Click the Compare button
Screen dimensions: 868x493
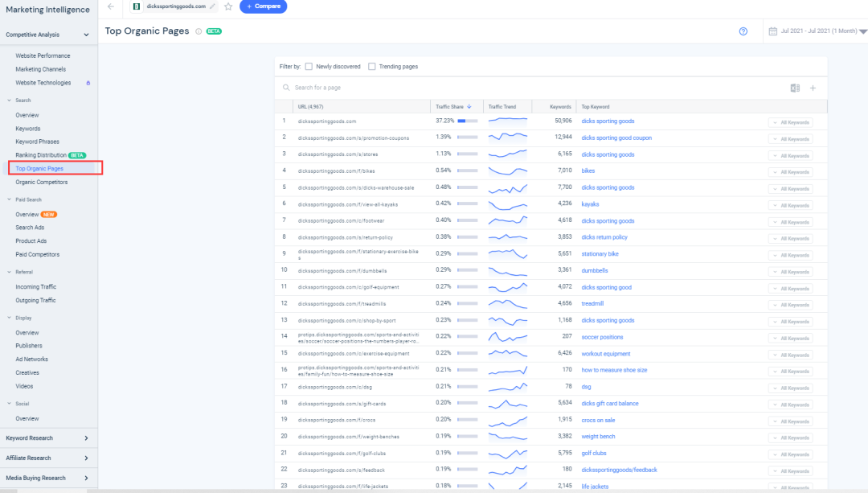(263, 6)
